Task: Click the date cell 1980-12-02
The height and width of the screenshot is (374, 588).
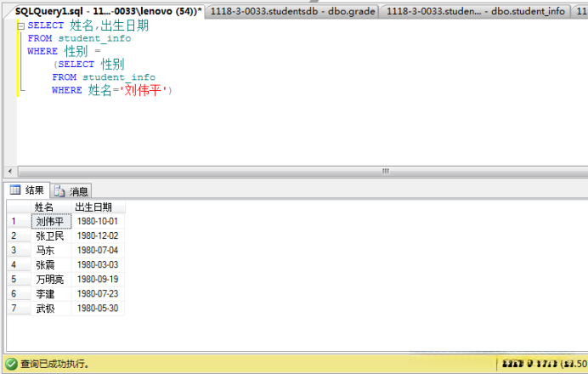Action: point(98,236)
